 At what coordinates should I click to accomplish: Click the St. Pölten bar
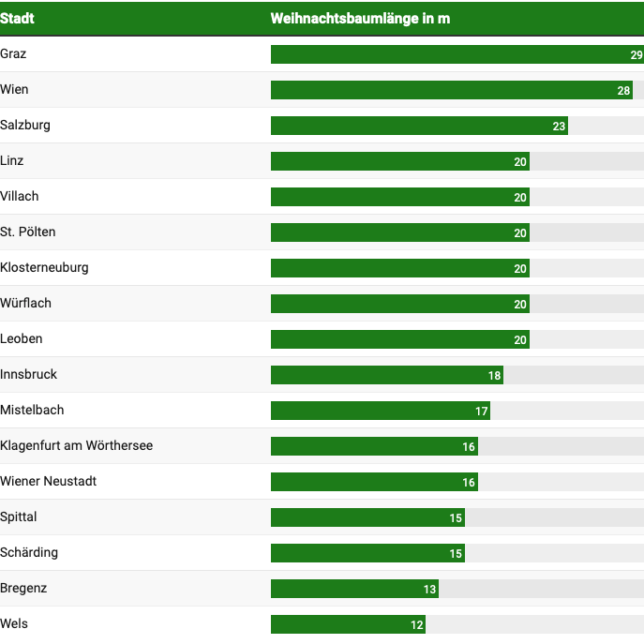tap(399, 232)
